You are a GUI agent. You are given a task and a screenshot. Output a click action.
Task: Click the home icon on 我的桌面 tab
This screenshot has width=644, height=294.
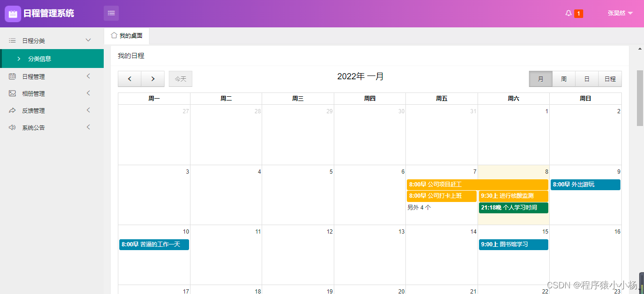point(114,35)
